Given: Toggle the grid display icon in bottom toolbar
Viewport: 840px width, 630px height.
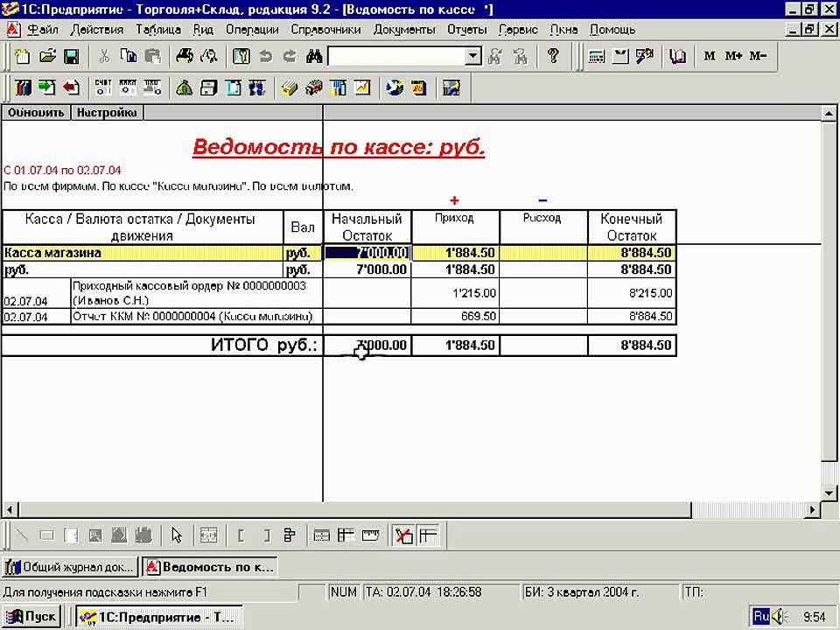Looking at the screenshot, I should [x=428, y=535].
